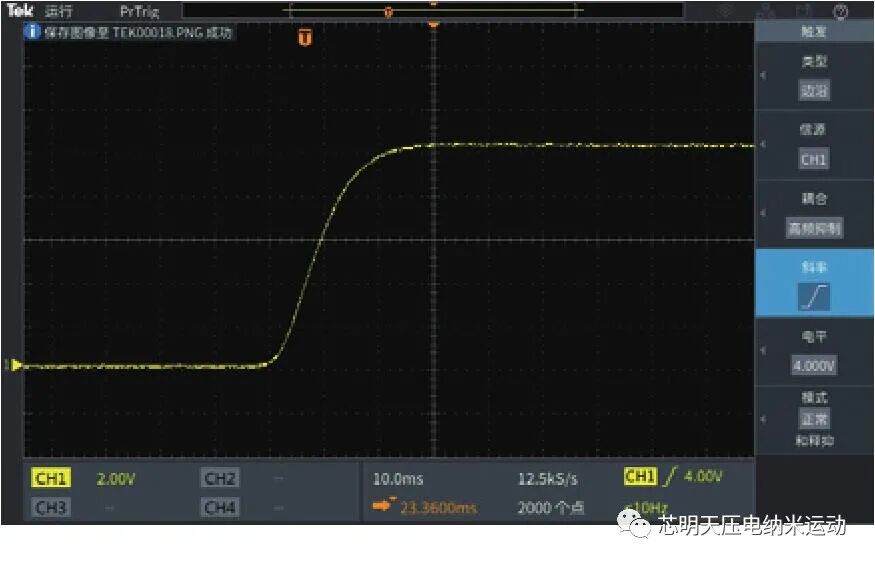Click the 运行 run status label

pyautogui.click(x=58, y=11)
